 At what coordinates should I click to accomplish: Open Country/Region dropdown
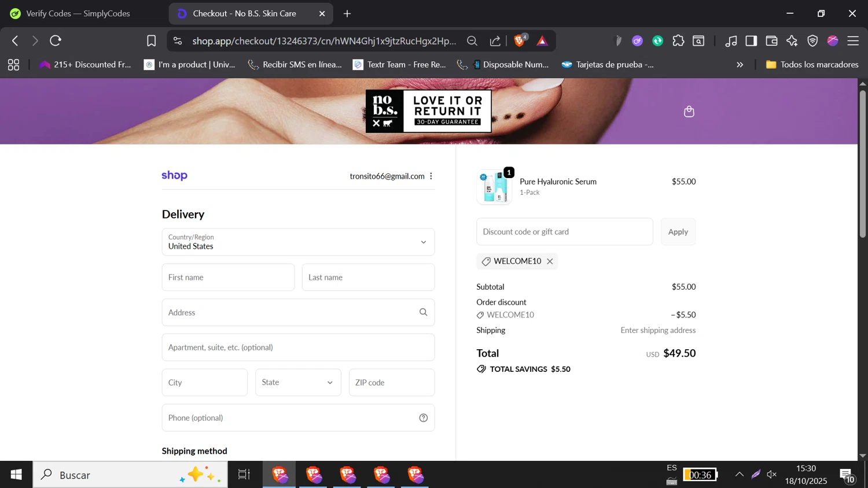(298, 242)
